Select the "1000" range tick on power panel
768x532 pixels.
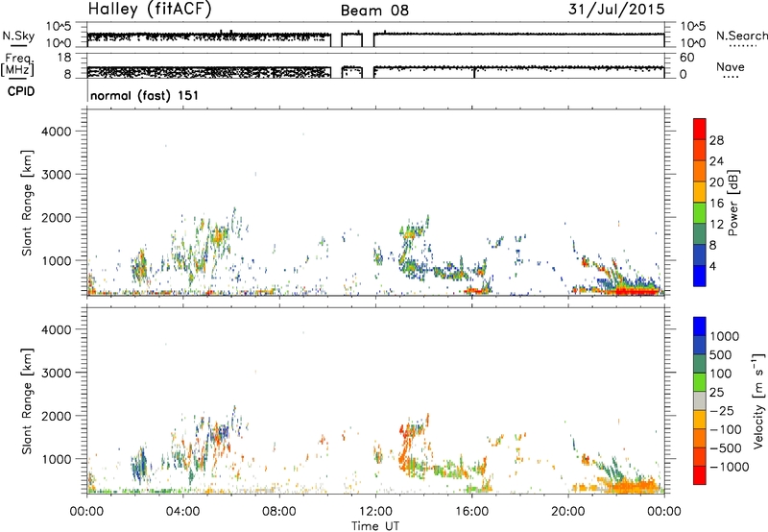click(x=57, y=260)
